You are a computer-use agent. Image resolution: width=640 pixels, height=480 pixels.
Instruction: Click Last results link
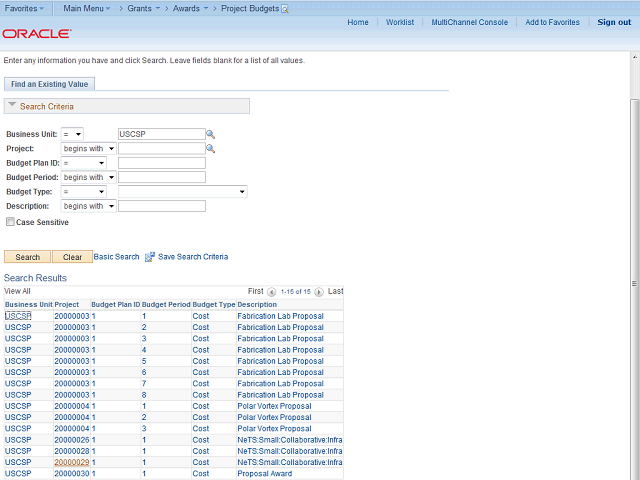335,291
